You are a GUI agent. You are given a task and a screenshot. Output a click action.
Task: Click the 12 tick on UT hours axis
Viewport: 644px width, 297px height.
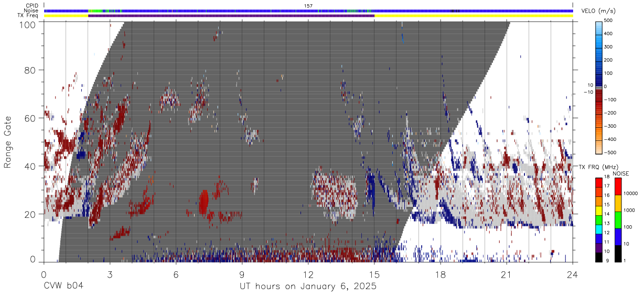[x=308, y=273]
